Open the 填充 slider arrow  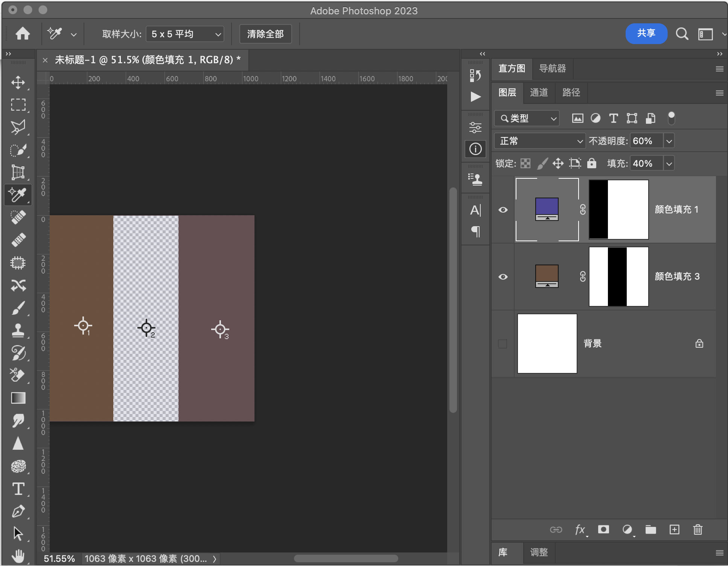point(669,164)
